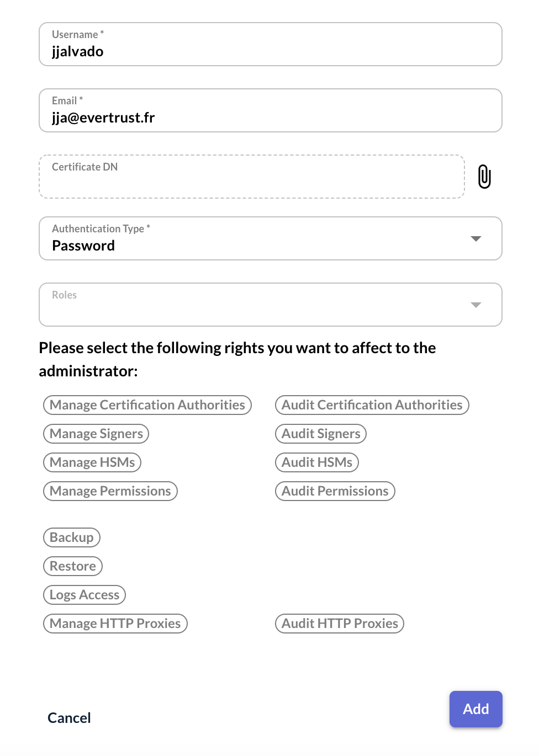Enable the Audit Permissions chip
539x756 pixels.
(x=335, y=491)
